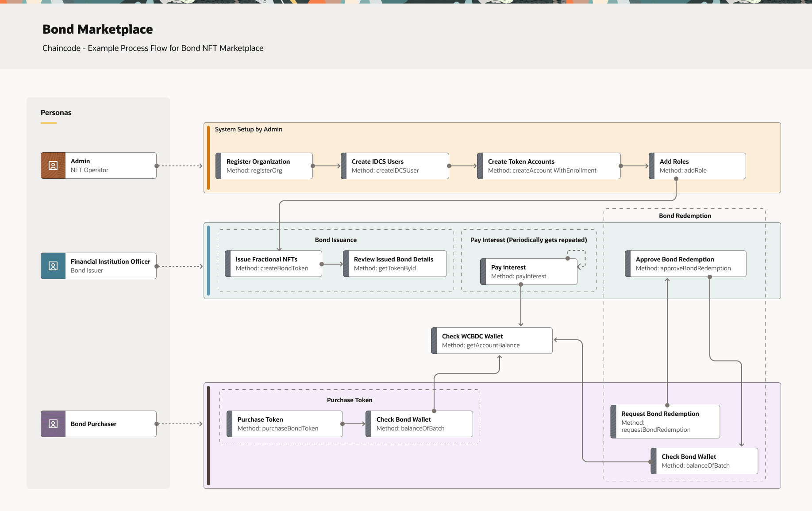This screenshot has width=812, height=511.
Task: Click the Method: addRole text
Action: (683, 170)
